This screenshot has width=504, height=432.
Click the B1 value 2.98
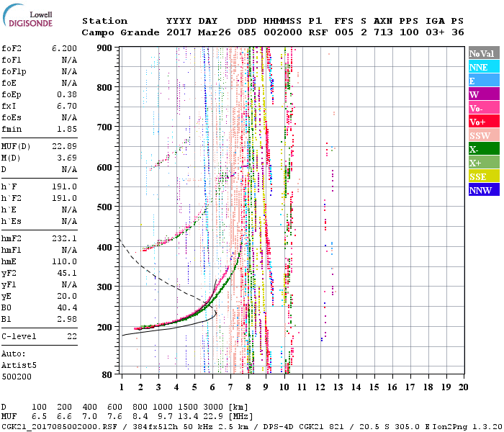pyautogui.click(x=67, y=320)
